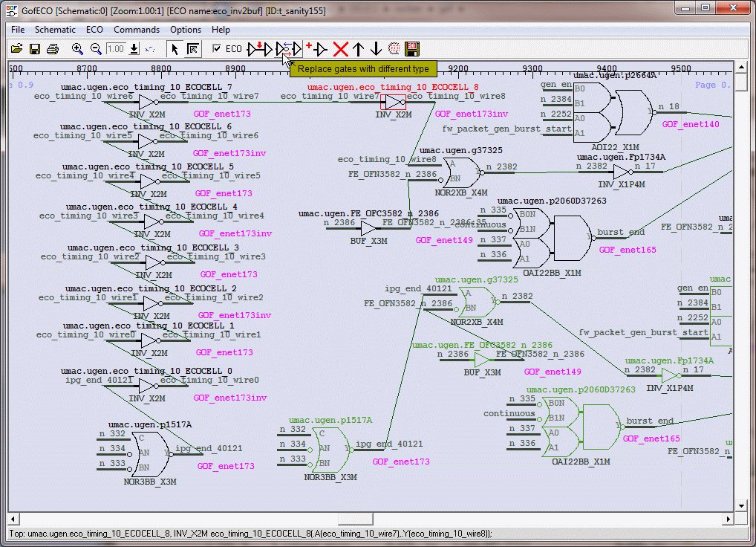This screenshot has width=756, height=547.
Task: Click the zoom value field showing 1.00
Action: [x=115, y=49]
